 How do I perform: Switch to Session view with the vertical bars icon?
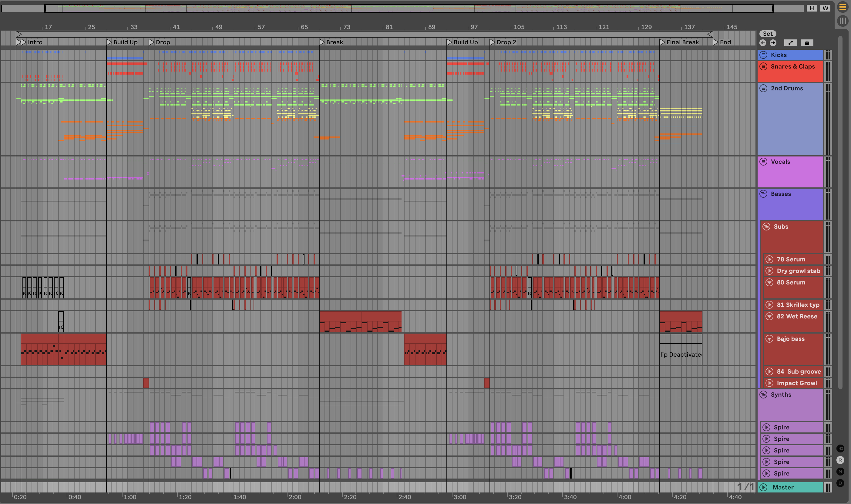(x=842, y=21)
